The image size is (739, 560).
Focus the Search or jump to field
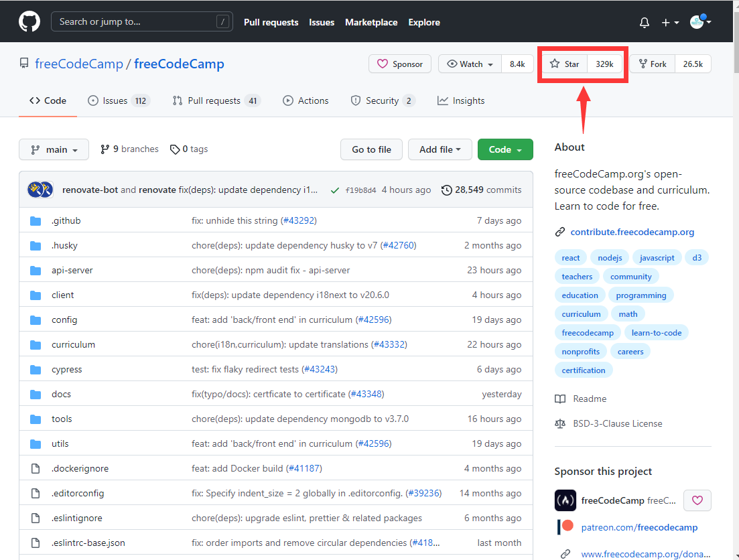coord(142,21)
